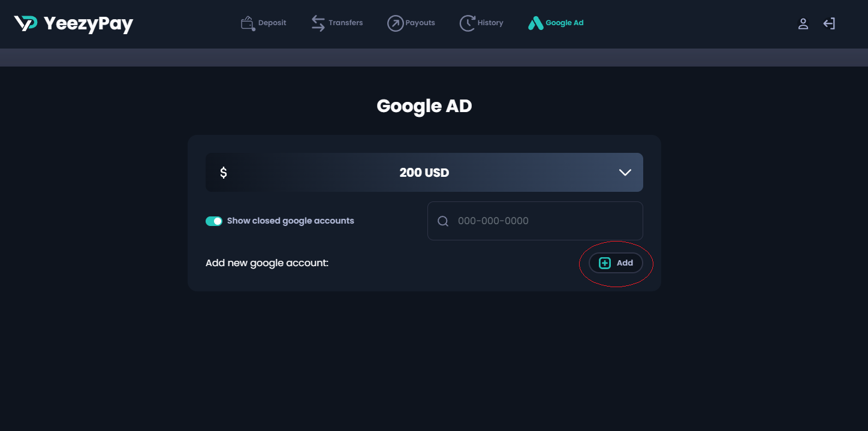The width and height of the screenshot is (868, 431).
Task: Click the search magnifier icon
Action: coord(443,221)
